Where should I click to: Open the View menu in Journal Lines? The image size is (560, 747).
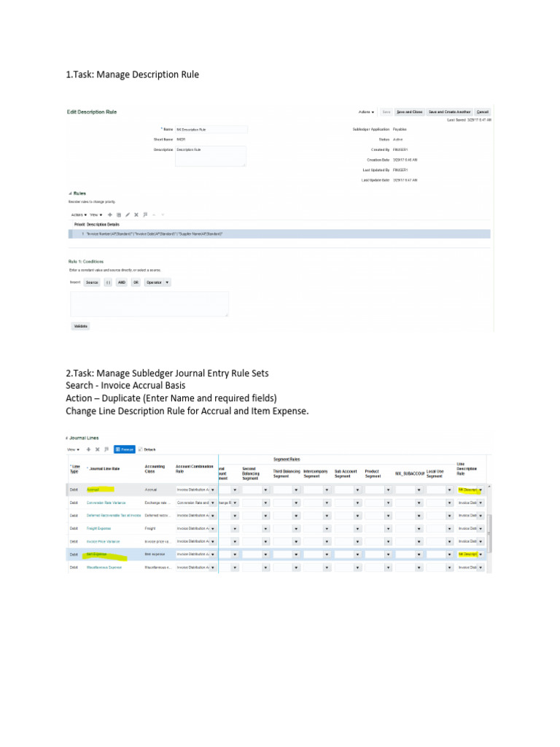point(74,449)
